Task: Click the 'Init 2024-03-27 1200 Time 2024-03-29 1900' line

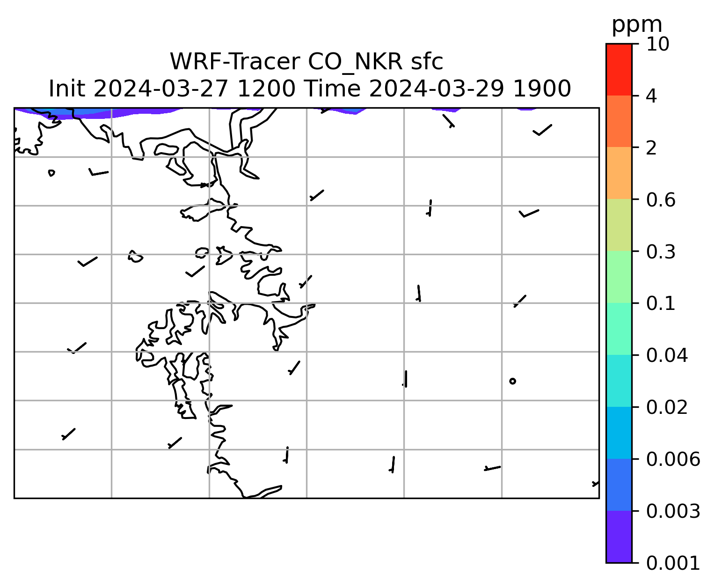Action: pos(310,88)
